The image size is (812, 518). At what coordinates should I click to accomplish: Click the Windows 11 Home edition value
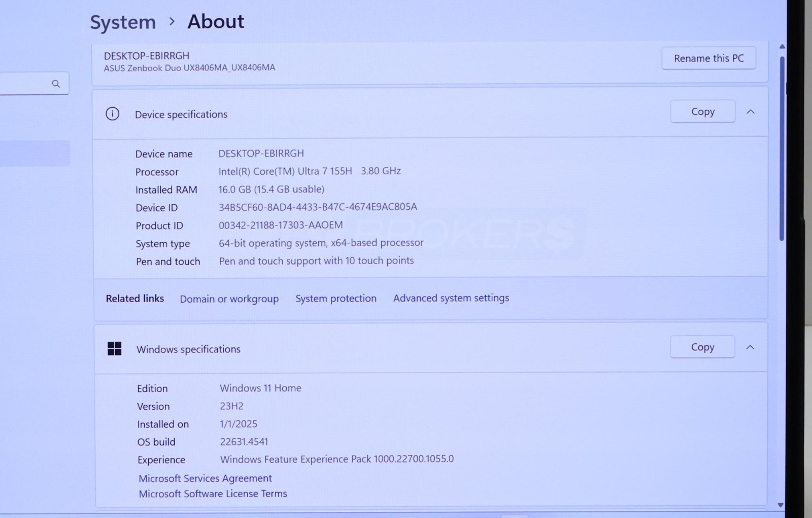[x=260, y=388]
